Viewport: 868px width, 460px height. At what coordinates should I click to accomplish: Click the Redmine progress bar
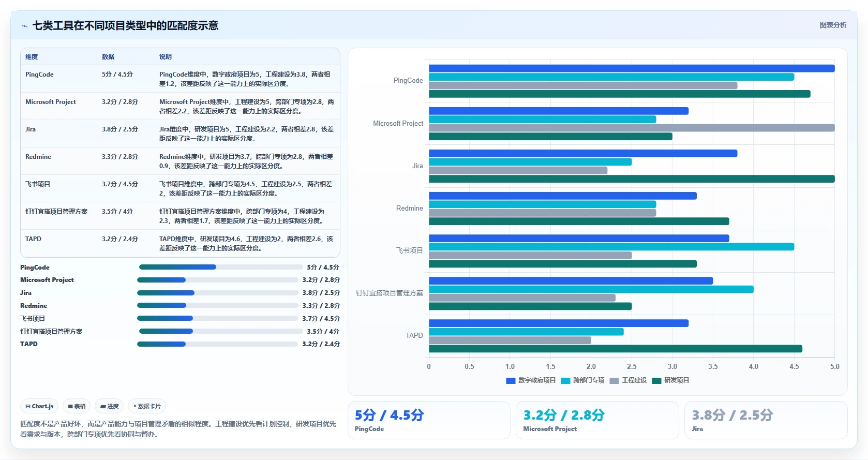218,305
